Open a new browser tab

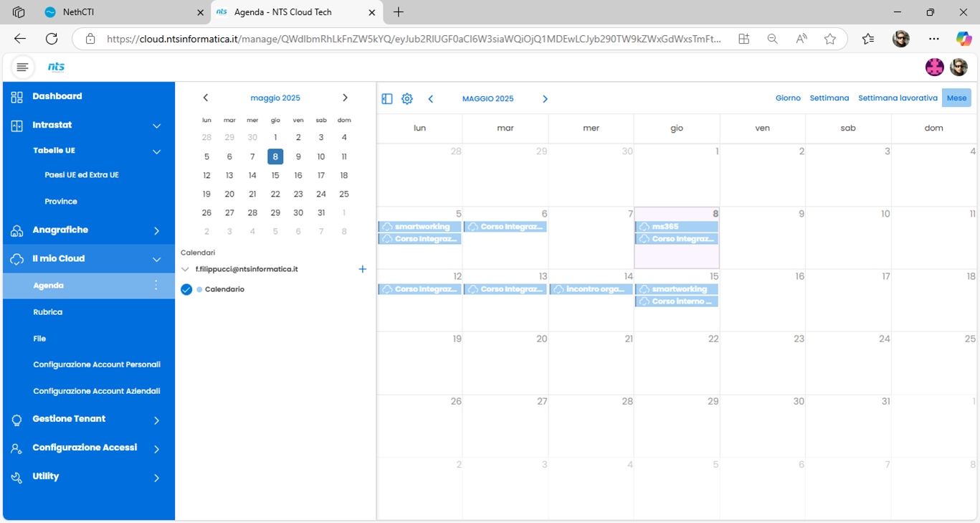pos(399,12)
